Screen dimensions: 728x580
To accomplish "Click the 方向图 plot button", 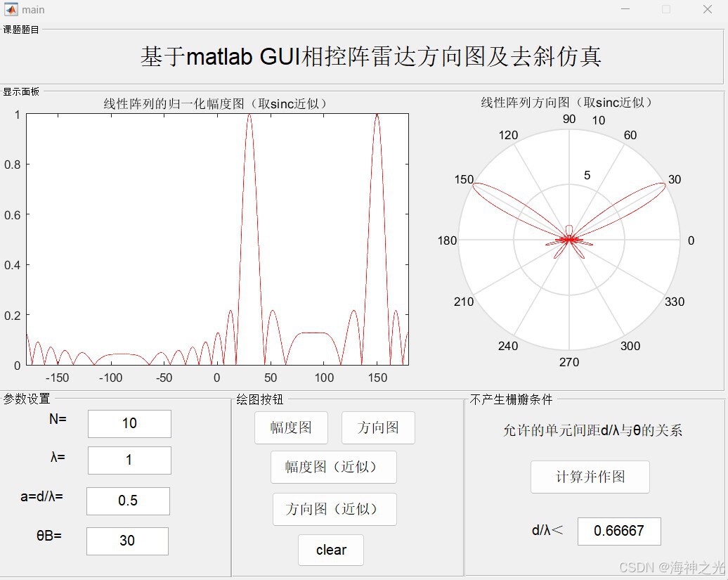I will [378, 427].
